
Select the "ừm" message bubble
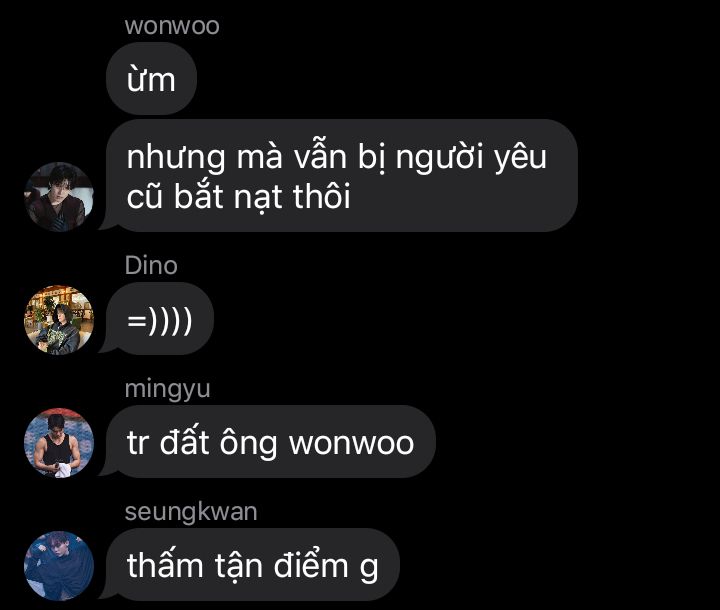(152, 79)
